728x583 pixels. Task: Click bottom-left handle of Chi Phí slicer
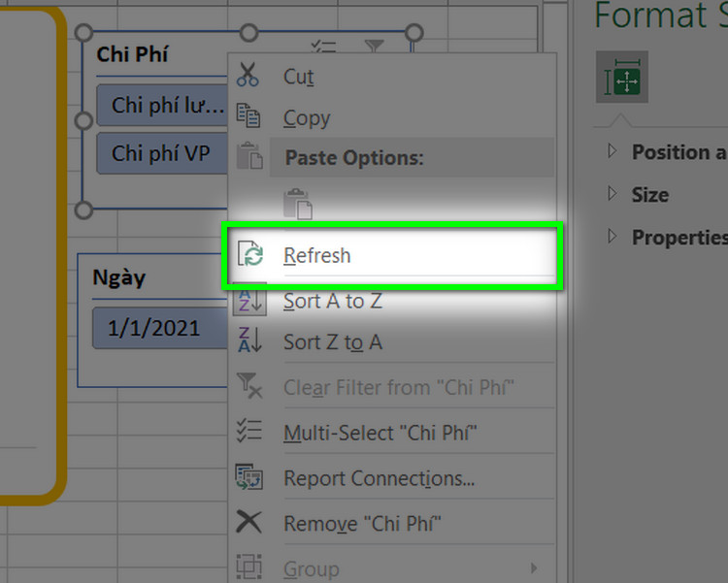[x=83, y=210]
